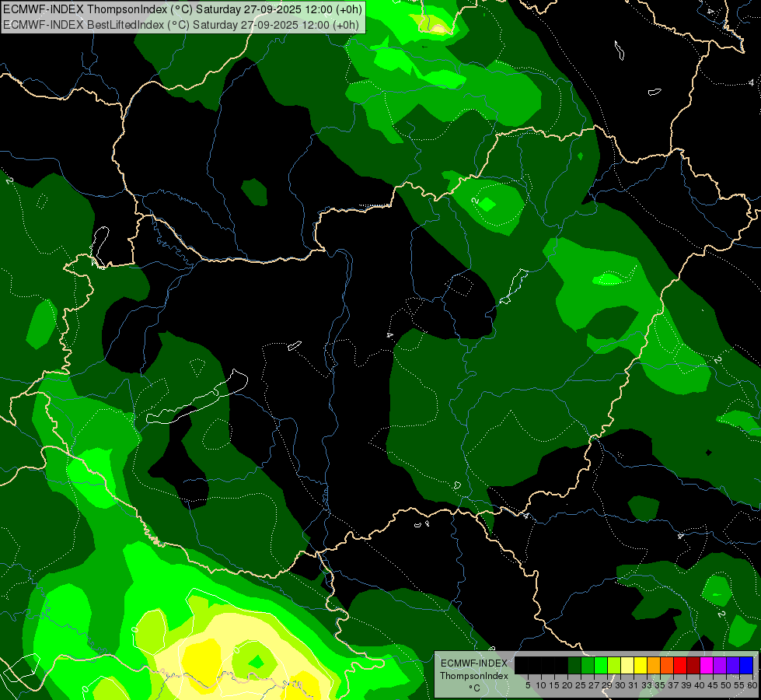This screenshot has height=700, width=761.
Task: Pick the yellow-green legend swatch (29–30)
Action: coord(614,665)
